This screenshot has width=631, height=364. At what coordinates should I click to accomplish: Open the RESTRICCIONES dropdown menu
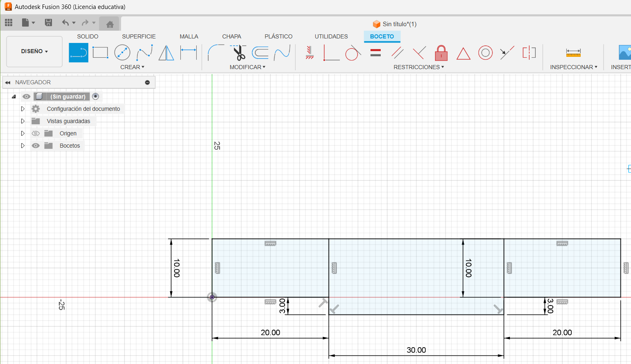coord(419,67)
